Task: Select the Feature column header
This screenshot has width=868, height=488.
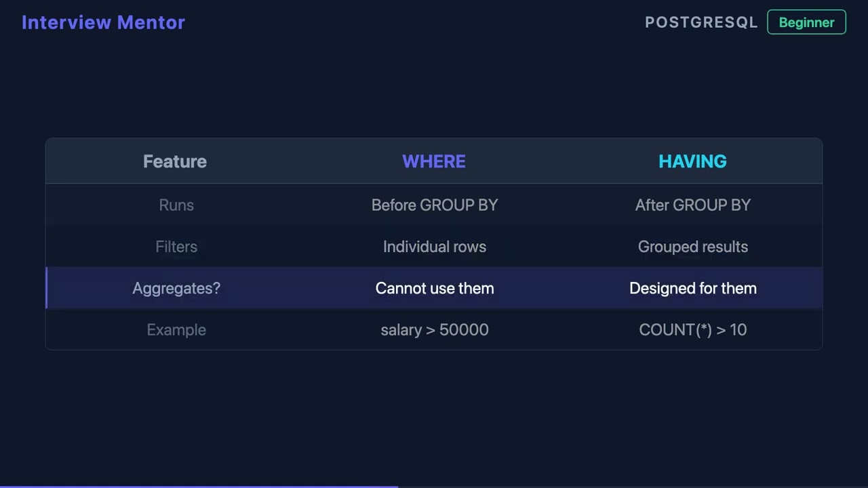Action: tap(175, 161)
